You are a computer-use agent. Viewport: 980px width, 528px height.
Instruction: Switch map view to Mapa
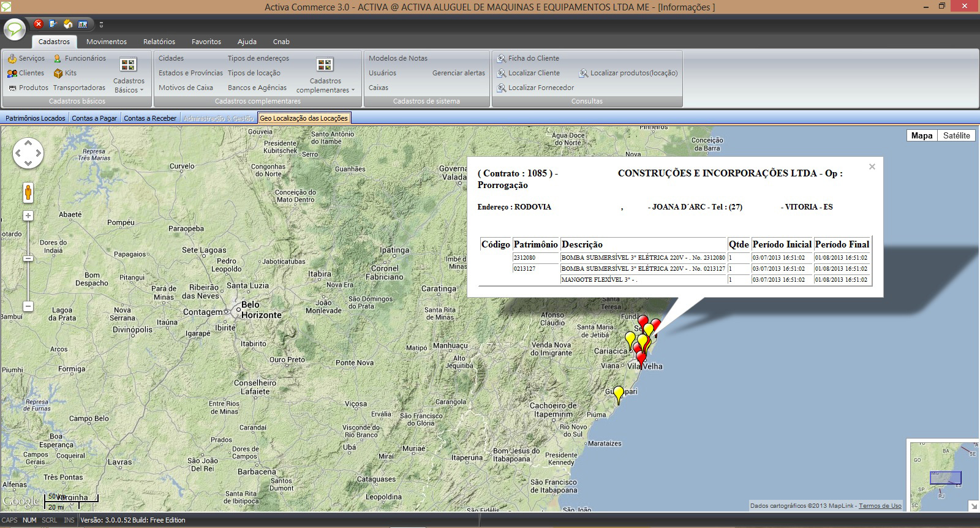pyautogui.click(x=921, y=135)
